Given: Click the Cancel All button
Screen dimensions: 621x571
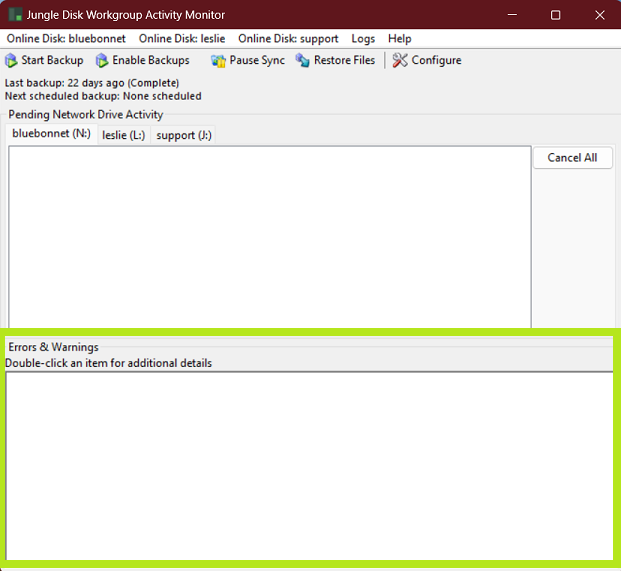Looking at the screenshot, I should click(573, 158).
